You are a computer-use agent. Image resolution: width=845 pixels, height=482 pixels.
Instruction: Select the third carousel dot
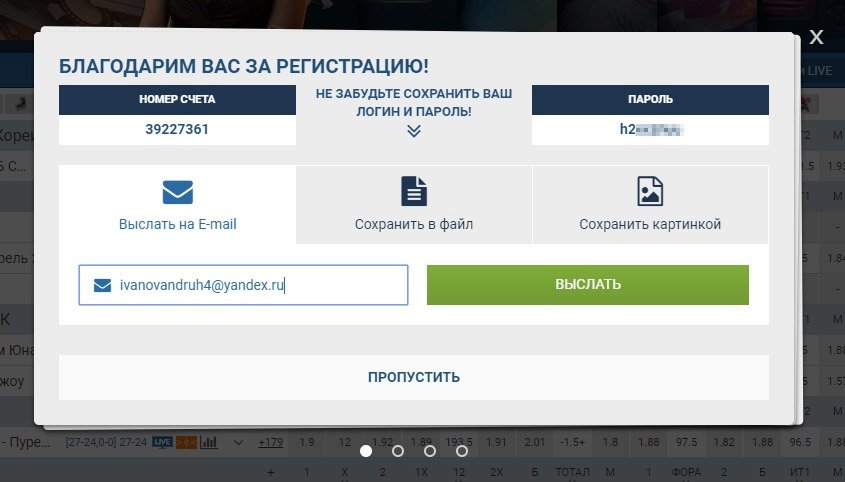430,451
